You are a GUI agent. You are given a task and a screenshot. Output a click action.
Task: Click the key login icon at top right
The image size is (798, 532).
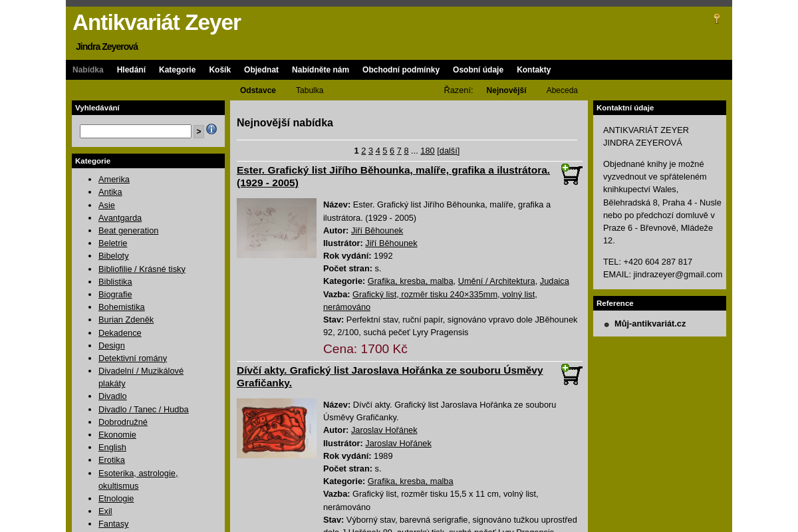coord(716,19)
